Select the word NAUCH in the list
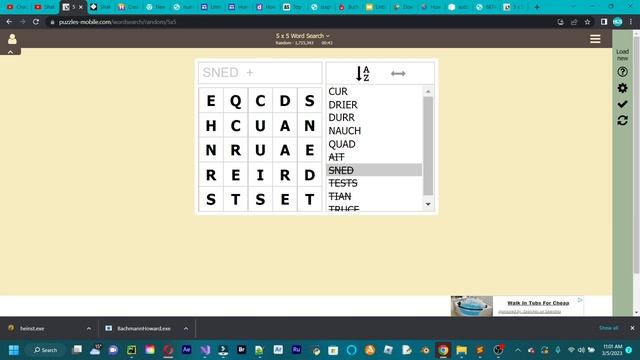The image size is (640, 360). [344, 131]
